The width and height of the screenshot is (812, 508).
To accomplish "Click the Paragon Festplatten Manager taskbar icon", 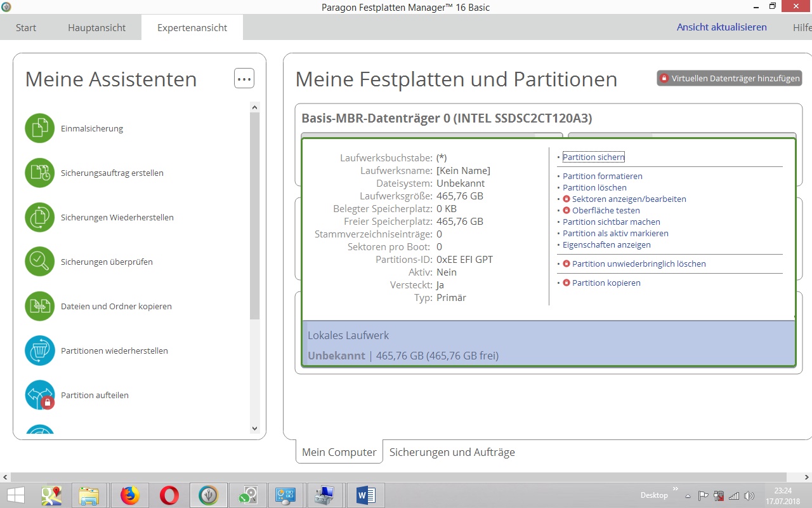I will [x=209, y=495].
